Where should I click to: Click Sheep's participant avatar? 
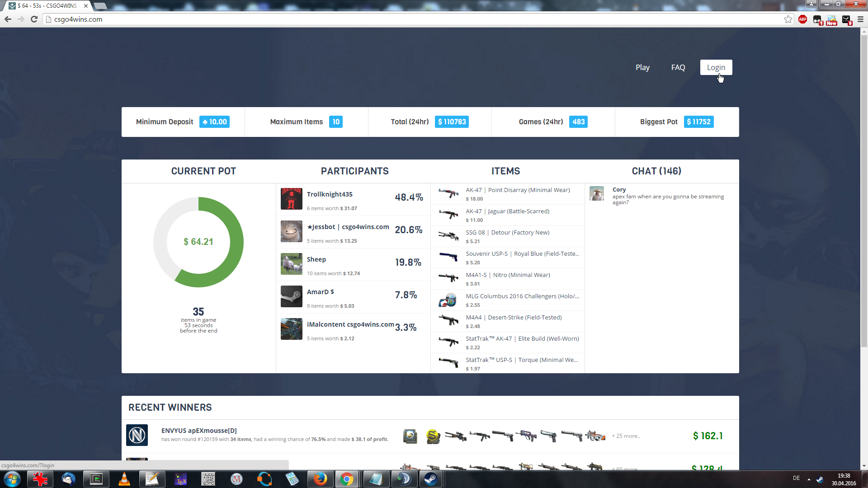pos(291,264)
